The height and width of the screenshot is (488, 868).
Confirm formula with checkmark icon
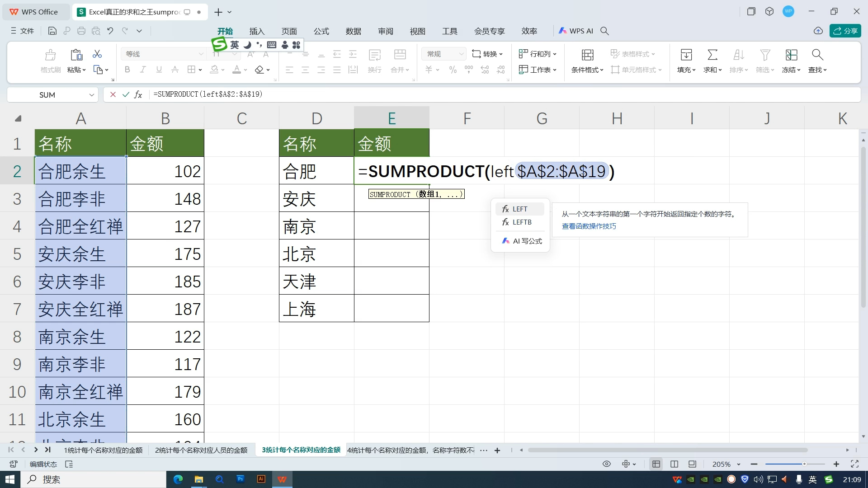point(126,94)
